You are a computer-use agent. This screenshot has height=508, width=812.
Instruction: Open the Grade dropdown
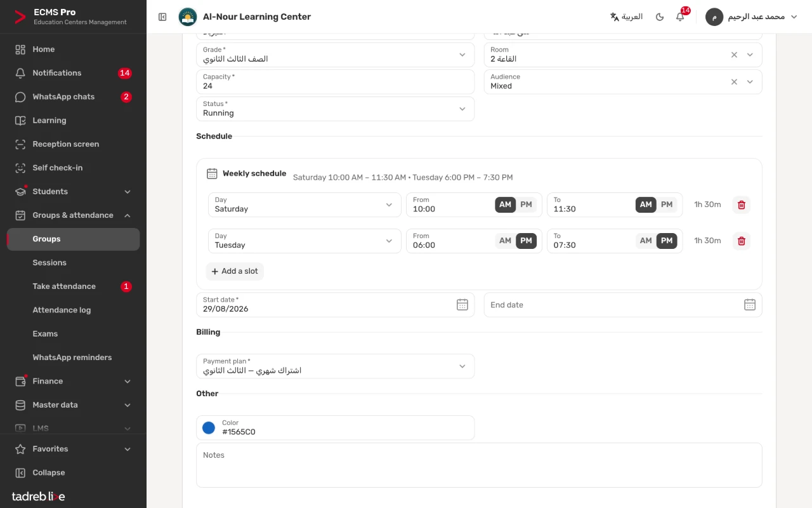tap(336, 55)
